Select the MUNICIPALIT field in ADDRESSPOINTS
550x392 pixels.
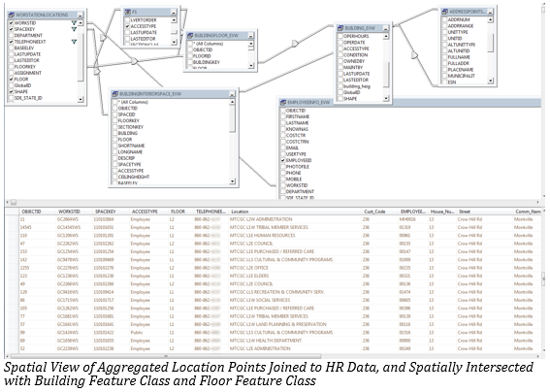coord(462,76)
